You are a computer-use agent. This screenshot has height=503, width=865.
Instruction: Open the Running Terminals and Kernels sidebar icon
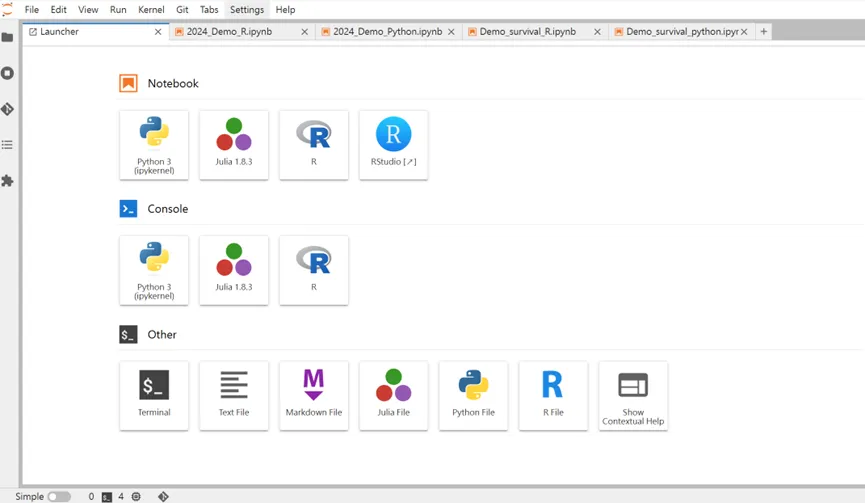click(7, 73)
